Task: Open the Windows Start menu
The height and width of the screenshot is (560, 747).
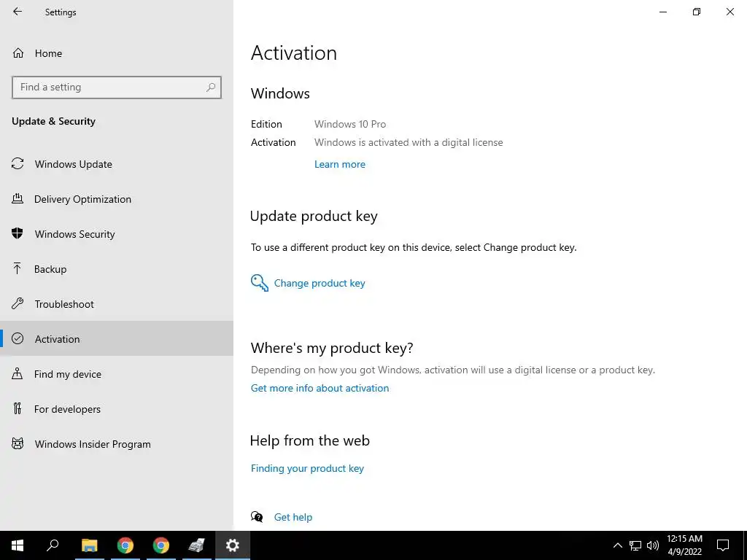Action: click(x=18, y=545)
